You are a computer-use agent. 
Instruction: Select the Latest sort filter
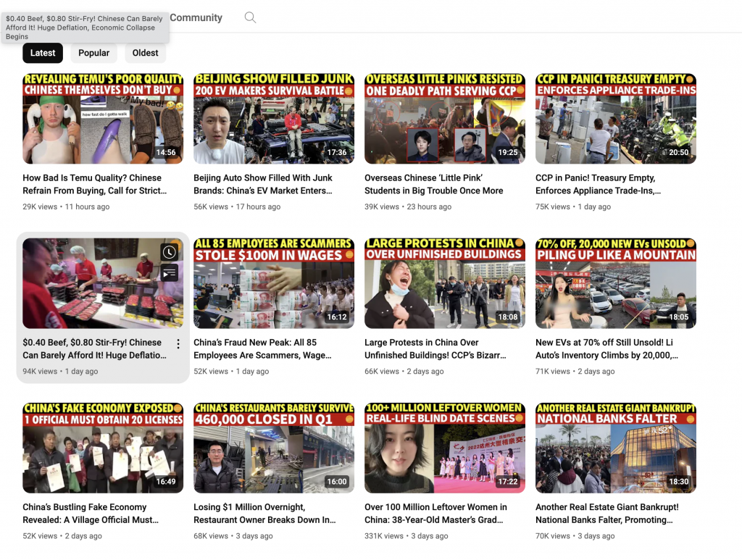click(43, 53)
